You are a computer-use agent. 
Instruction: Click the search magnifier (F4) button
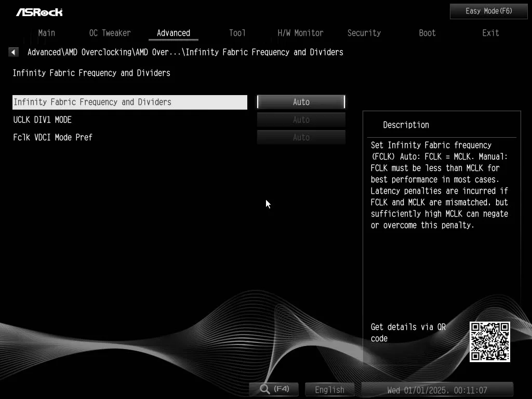click(x=274, y=389)
